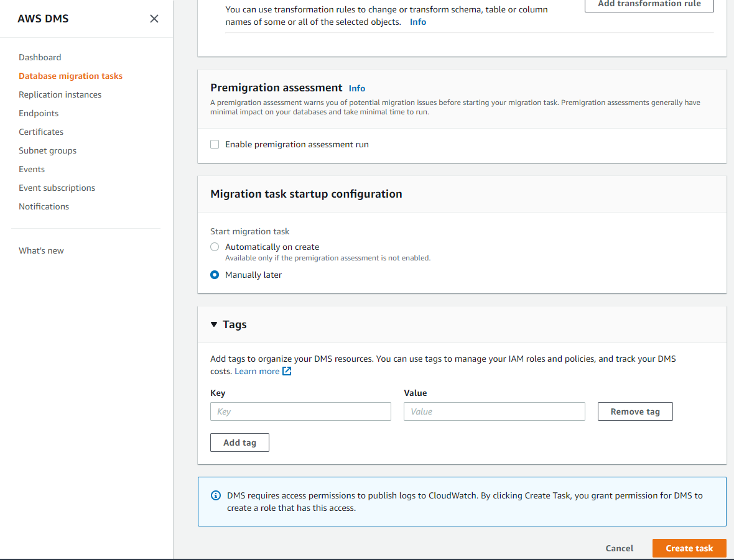The height and width of the screenshot is (560, 734).
Task: Enable premigration assessment run checkbox
Action: click(215, 144)
